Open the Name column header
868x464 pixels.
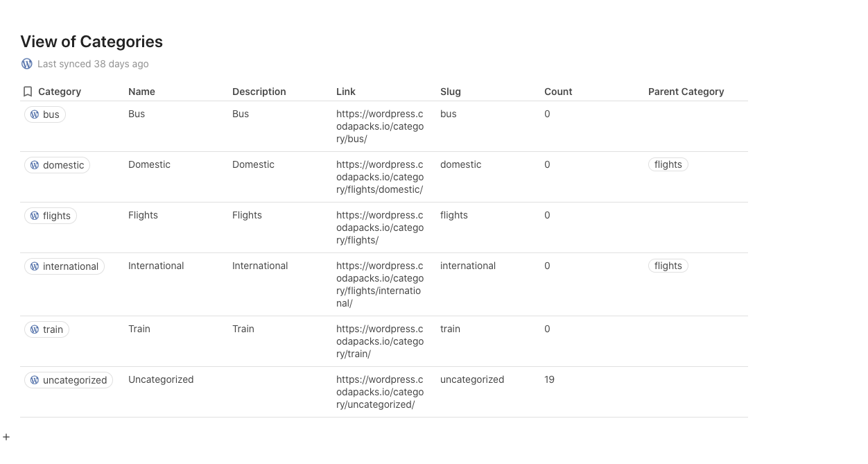[x=141, y=92]
